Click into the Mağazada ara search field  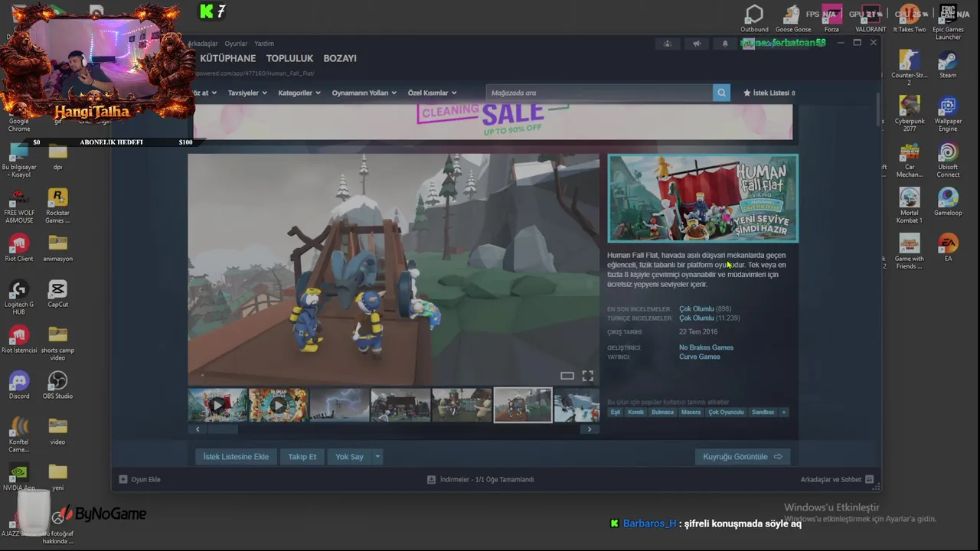(599, 93)
